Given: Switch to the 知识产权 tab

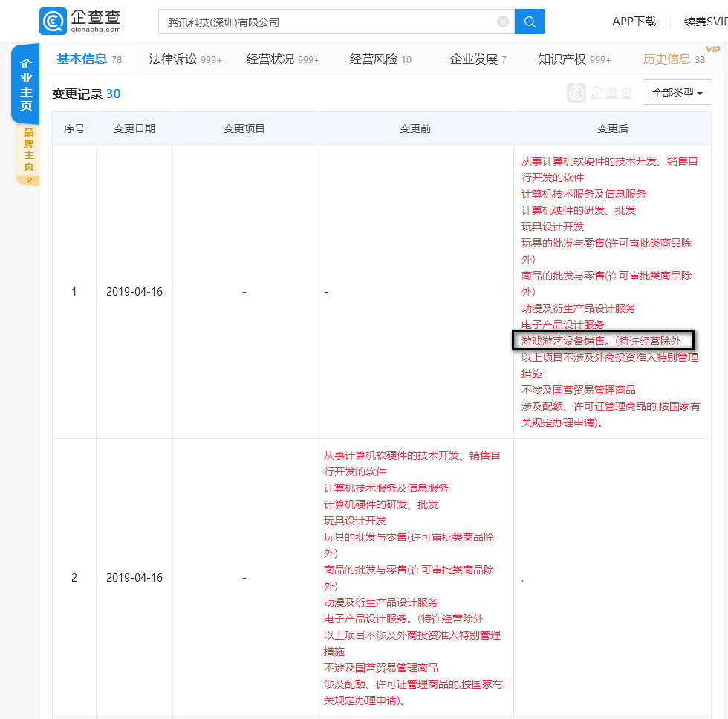Looking at the screenshot, I should pyautogui.click(x=574, y=59).
